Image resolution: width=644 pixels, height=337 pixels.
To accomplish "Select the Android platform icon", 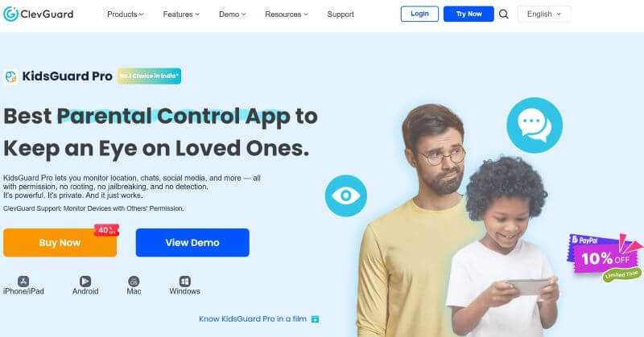I will click(x=85, y=282).
